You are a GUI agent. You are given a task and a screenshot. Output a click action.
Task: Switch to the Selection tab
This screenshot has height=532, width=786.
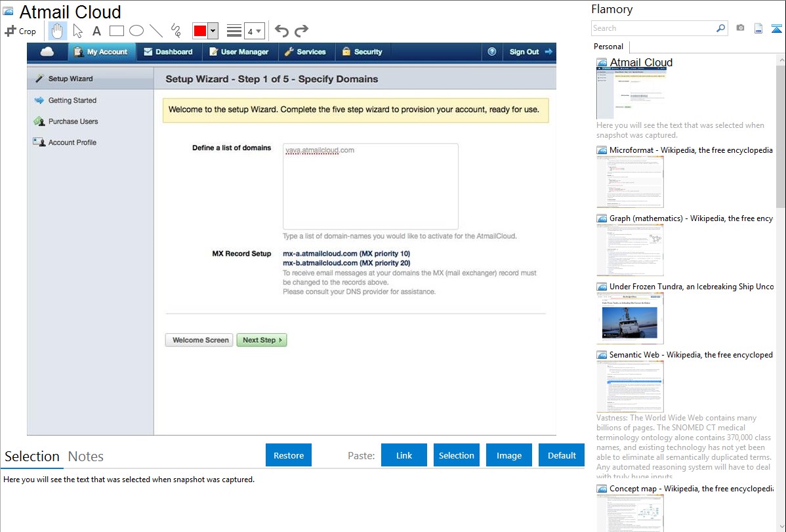32,457
